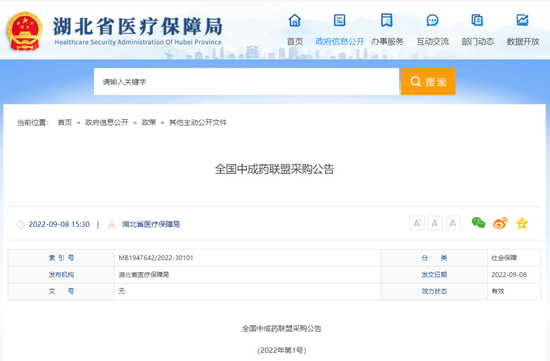Open the 互动交流 navigation item
550x361 pixels.
click(432, 42)
